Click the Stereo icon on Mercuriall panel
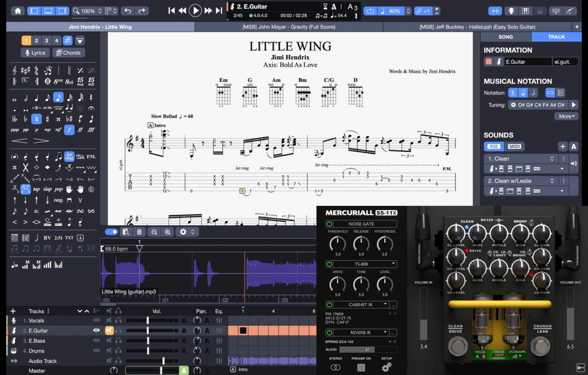Screen dimensions: 588x375 (x=335, y=367)
